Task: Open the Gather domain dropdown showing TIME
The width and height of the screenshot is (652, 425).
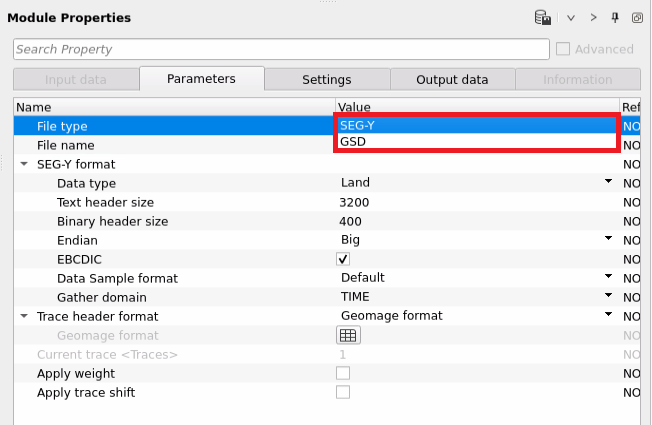Action: [x=607, y=297]
